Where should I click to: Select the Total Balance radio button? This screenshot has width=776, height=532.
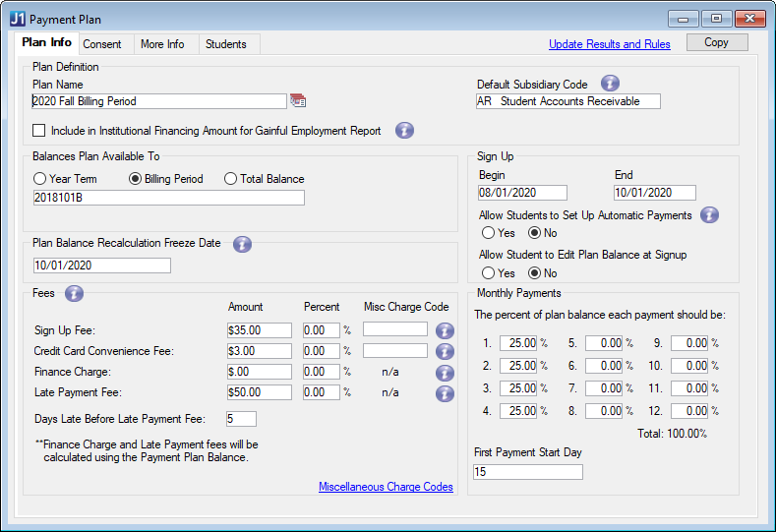tap(231, 179)
